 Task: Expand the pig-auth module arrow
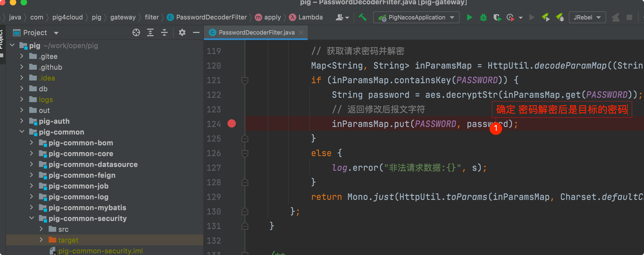22,121
